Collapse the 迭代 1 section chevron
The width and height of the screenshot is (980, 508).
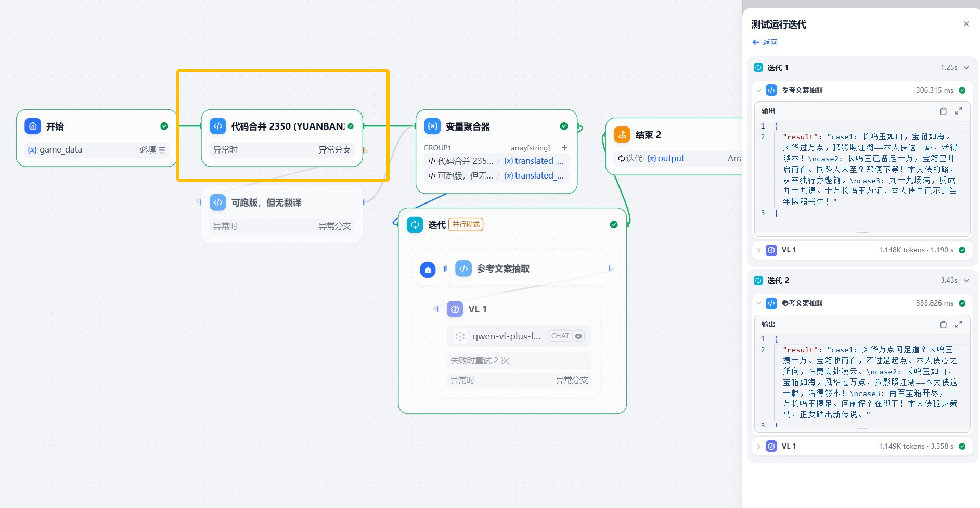[966, 68]
